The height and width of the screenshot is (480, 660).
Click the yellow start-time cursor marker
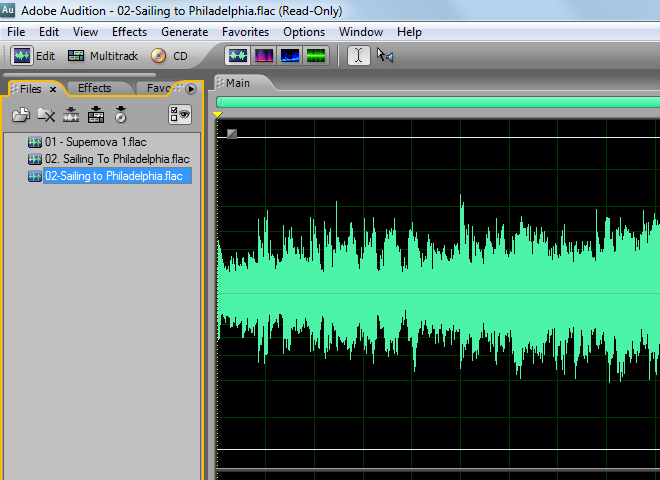[218, 114]
